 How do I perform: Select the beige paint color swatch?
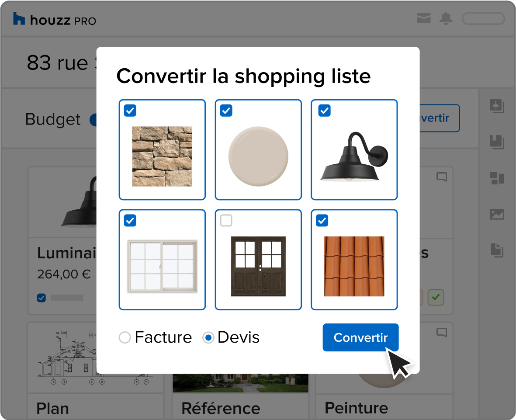point(258,156)
